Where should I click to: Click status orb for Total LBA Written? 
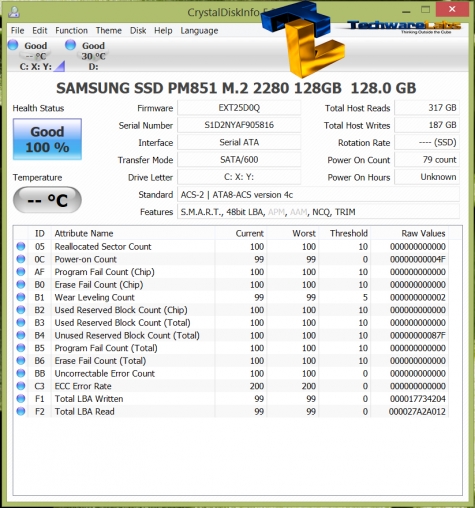click(21, 398)
